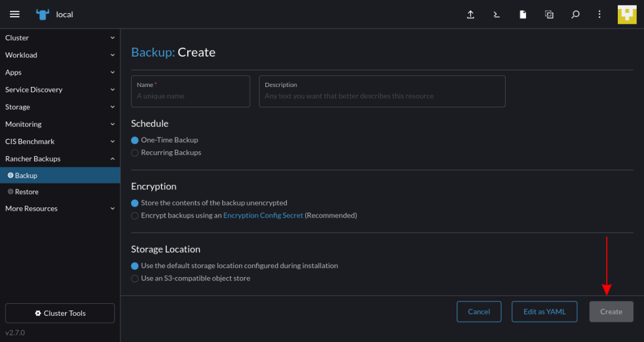Open the Cluster sidebar menu

pyautogui.click(x=60, y=38)
